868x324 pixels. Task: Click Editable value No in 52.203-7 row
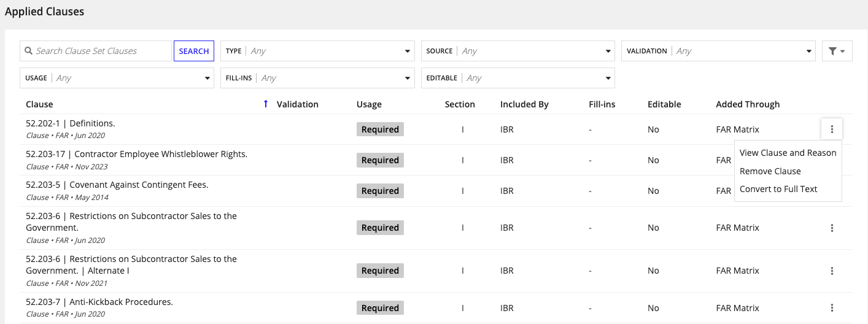pyautogui.click(x=653, y=308)
